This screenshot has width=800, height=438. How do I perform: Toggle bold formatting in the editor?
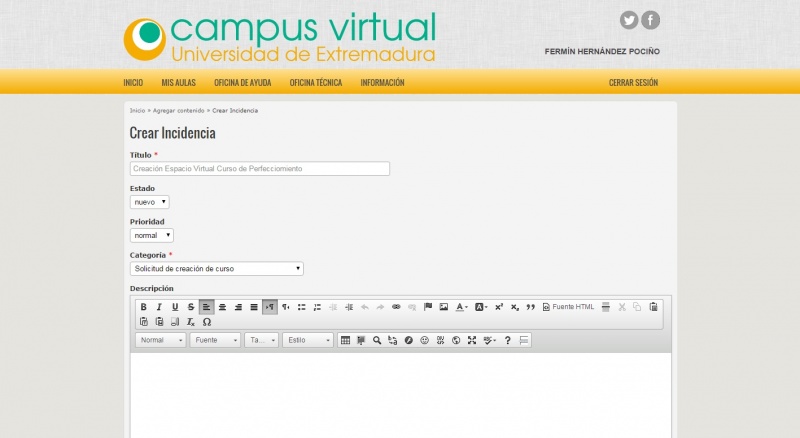click(x=143, y=307)
